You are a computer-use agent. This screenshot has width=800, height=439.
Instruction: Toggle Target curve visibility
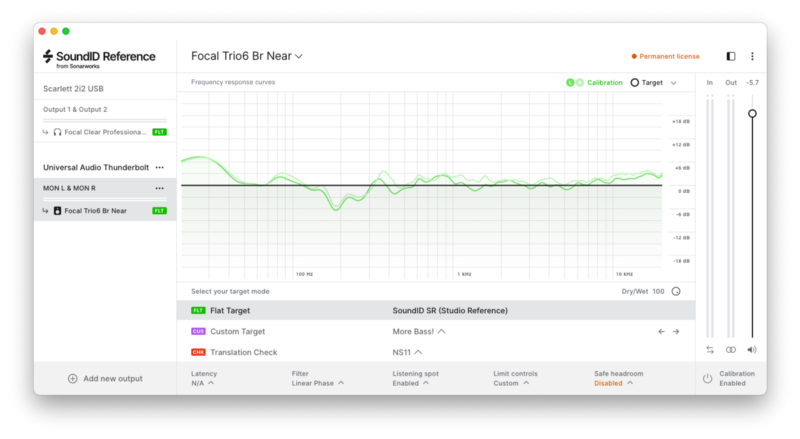pos(646,83)
